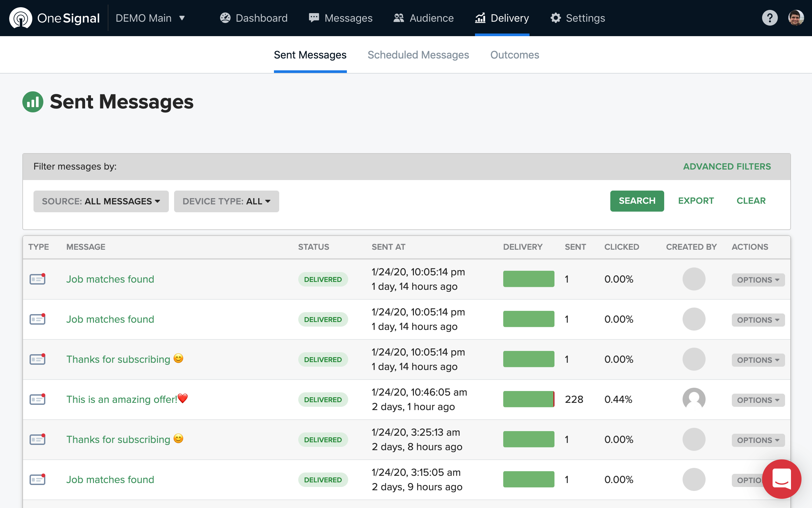Click the Export link
The image size is (812, 508).
click(x=695, y=201)
